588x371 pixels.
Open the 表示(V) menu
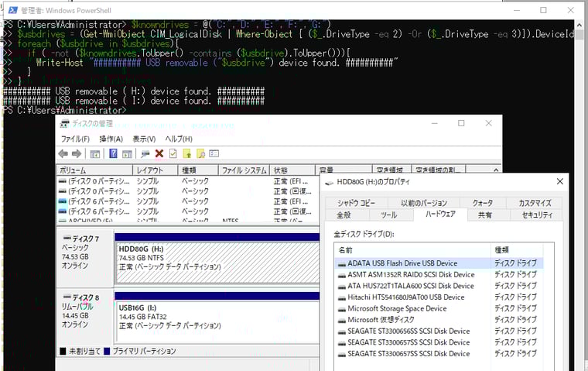click(144, 139)
